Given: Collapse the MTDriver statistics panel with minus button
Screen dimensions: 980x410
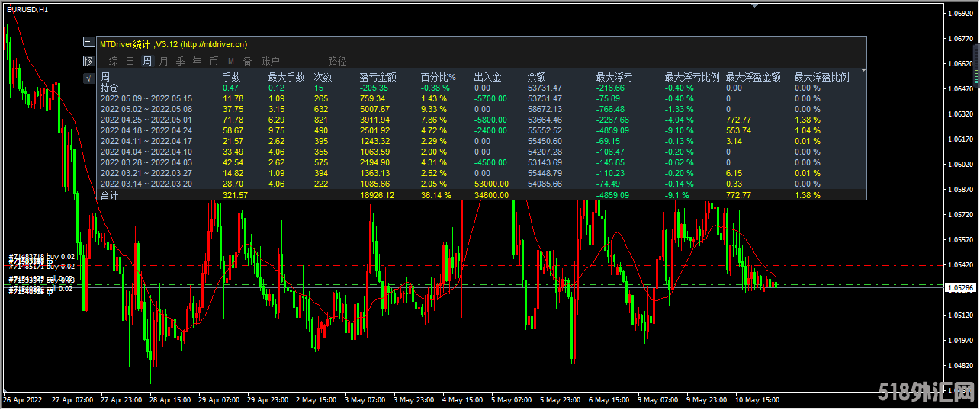Looking at the screenshot, I should (x=89, y=43).
